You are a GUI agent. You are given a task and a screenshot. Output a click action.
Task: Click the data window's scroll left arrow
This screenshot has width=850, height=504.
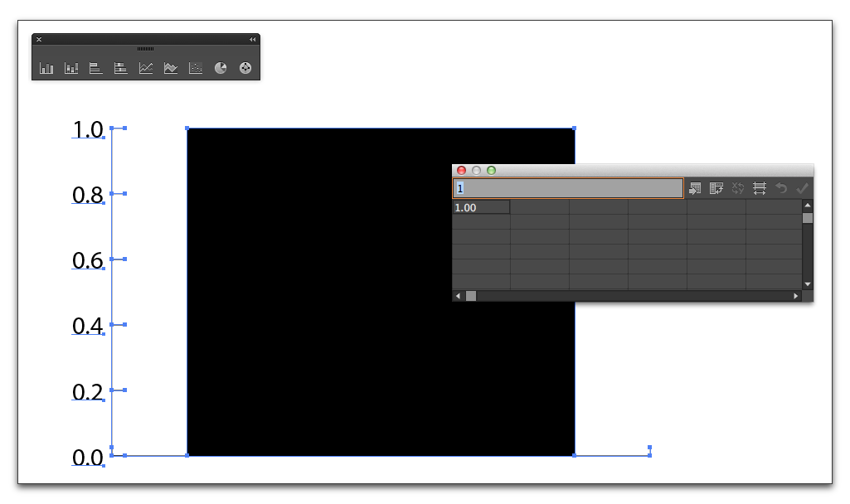click(x=458, y=296)
